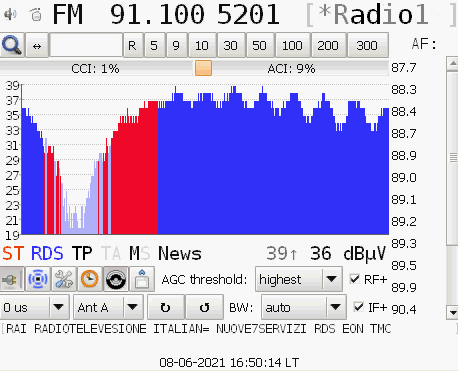Screen dimensions: 458x371
Task: Click the plug connect icon
Action: coord(12,279)
